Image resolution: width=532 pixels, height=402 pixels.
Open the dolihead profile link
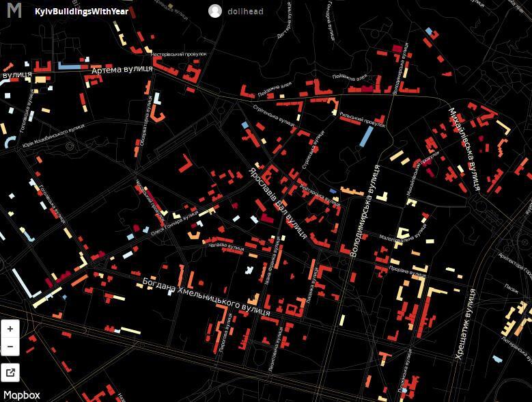pos(246,12)
